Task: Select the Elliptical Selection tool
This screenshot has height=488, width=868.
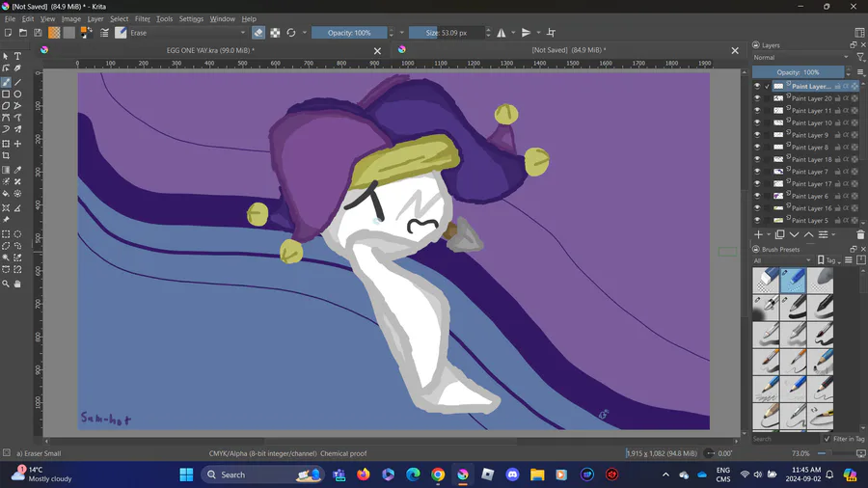Action: (x=17, y=234)
